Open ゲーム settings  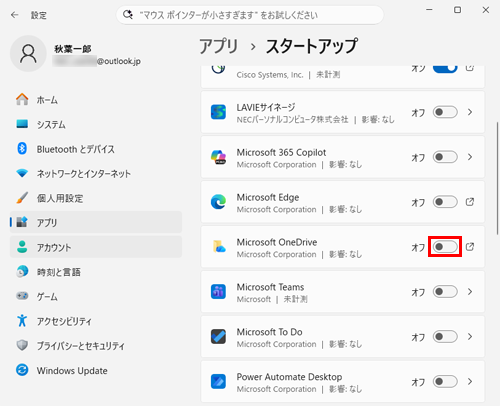96,296
